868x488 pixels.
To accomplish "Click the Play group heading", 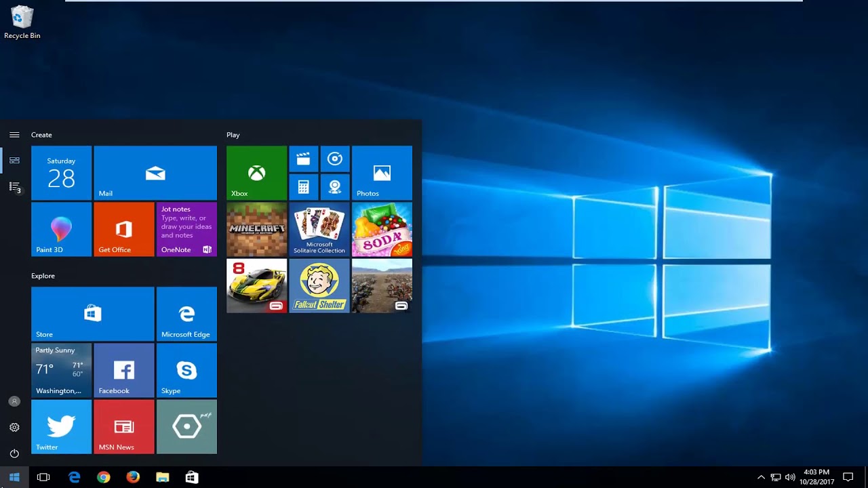I will point(233,135).
